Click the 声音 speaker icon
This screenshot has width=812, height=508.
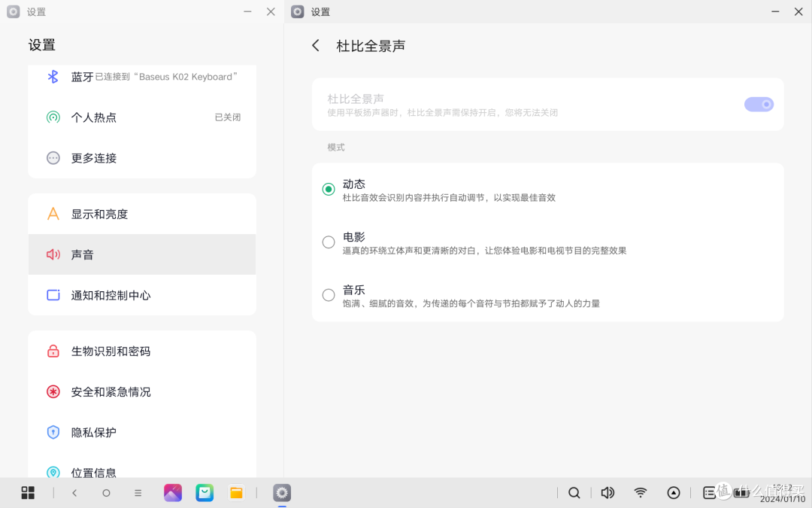(x=53, y=254)
